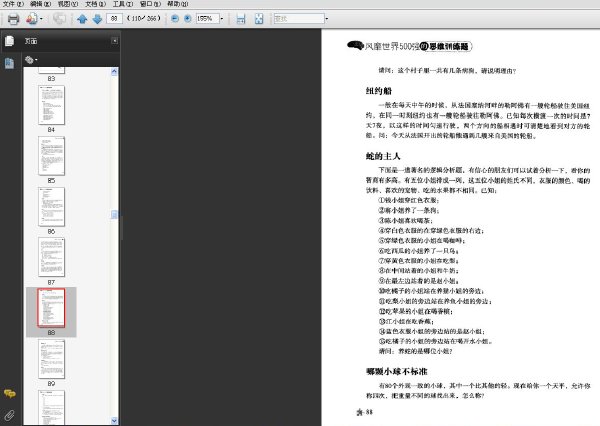Click the zoom out minus button
Image resolution: width=600 pixels, height=426 pixels.
point(175,18)
